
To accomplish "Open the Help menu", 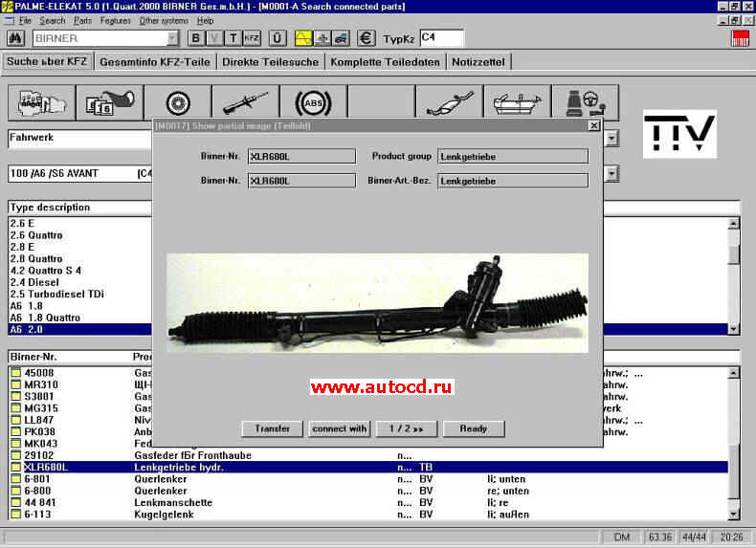I will [205, 21].
